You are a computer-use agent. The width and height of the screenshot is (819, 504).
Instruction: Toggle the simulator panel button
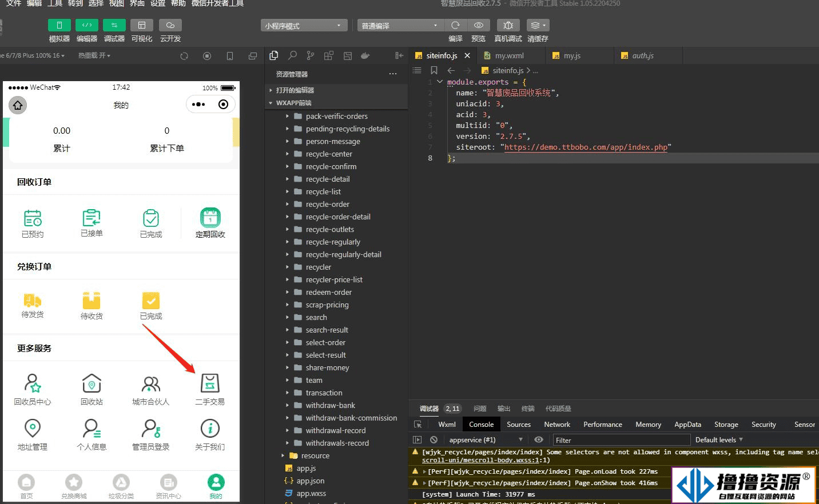pos(59,25)
